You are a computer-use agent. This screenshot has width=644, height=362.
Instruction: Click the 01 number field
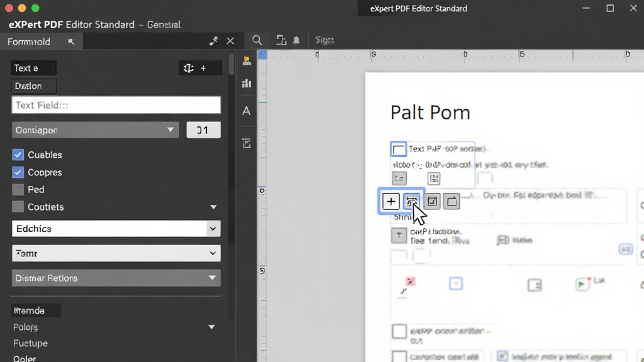coord(203,130)
